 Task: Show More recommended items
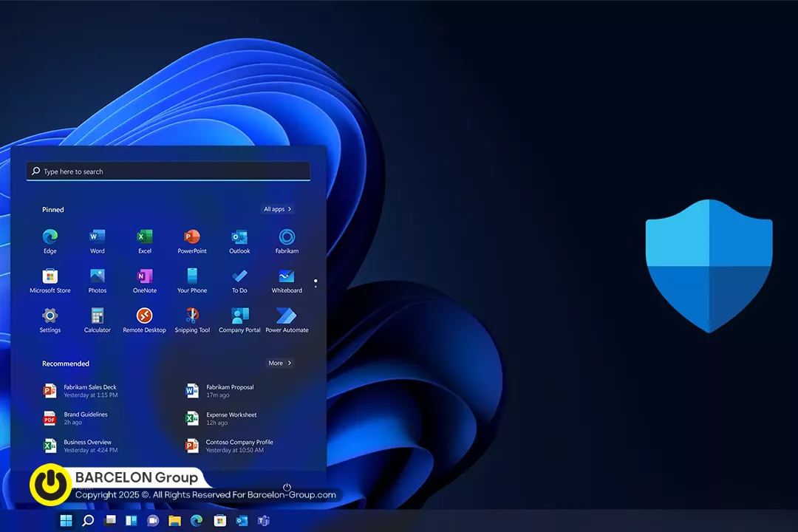[279, 363]
